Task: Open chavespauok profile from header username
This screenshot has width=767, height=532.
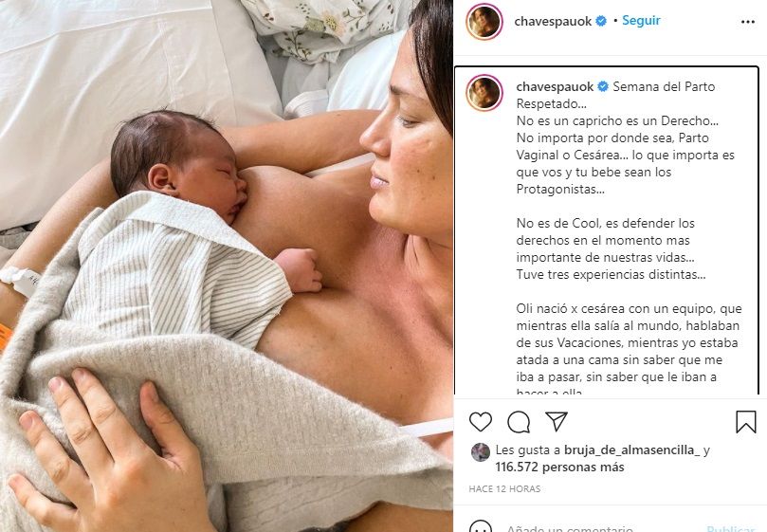Action: [x=553, y=22]
